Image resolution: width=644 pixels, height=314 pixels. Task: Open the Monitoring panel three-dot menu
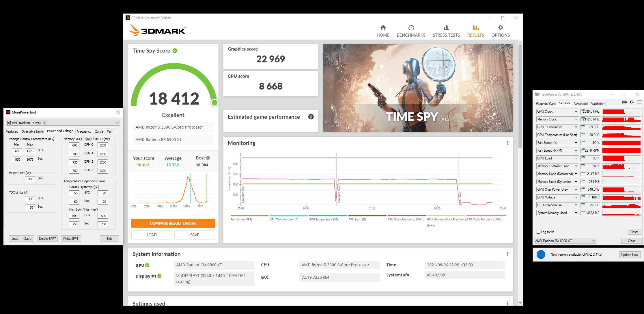[507, 143]
